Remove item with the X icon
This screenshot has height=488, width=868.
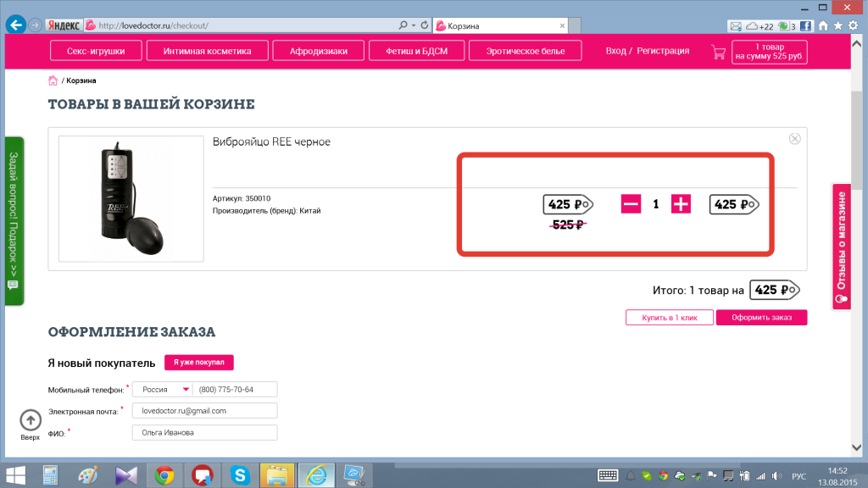point(794,139)
